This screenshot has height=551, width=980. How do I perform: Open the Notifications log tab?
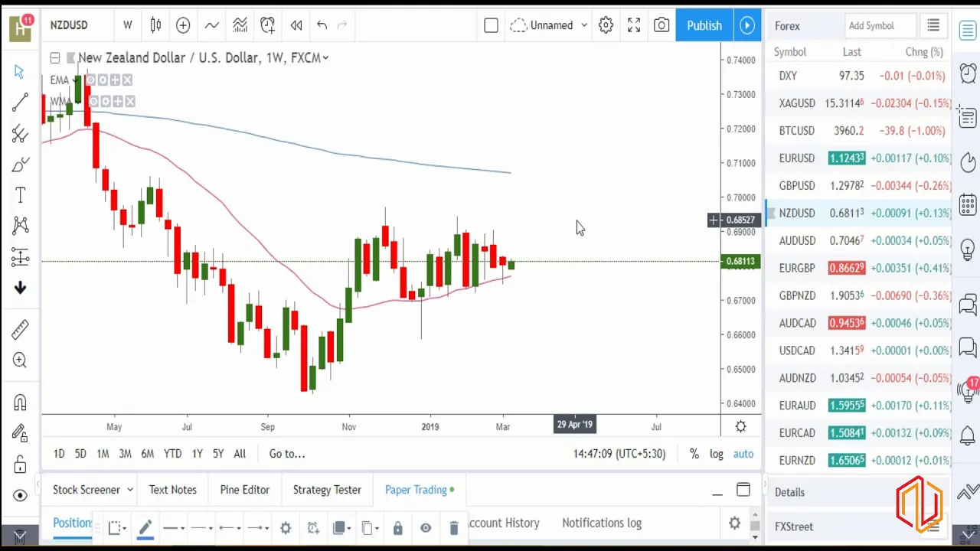tap(602, 523)
